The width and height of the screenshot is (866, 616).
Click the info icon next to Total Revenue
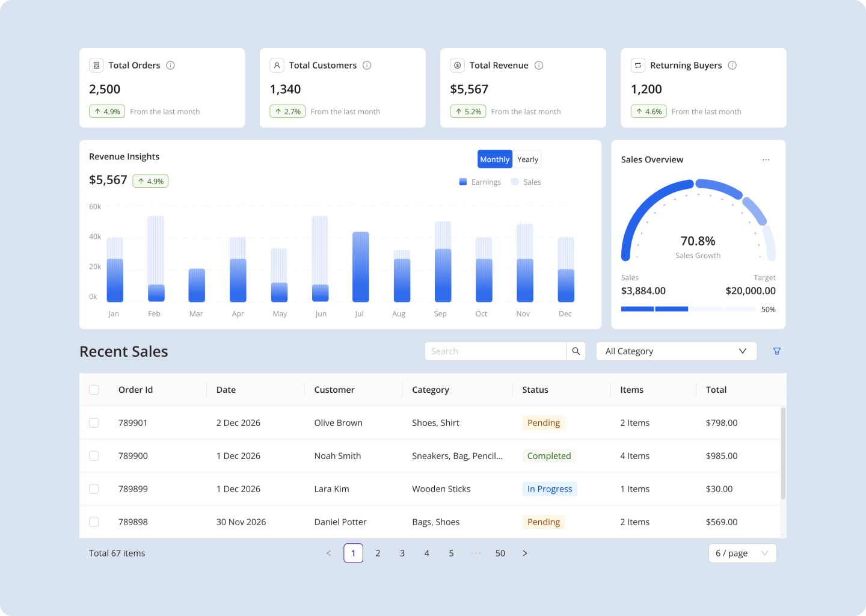(538, 65)
